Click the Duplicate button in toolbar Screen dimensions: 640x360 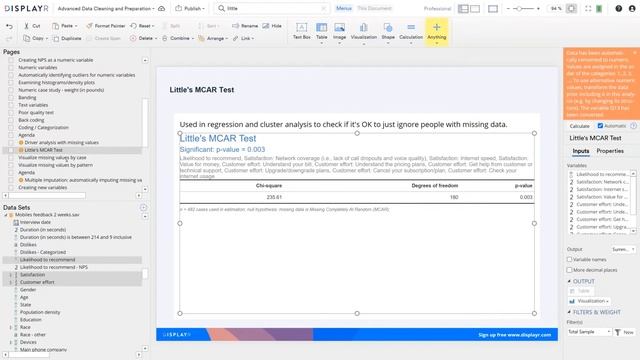coord(67,38)
